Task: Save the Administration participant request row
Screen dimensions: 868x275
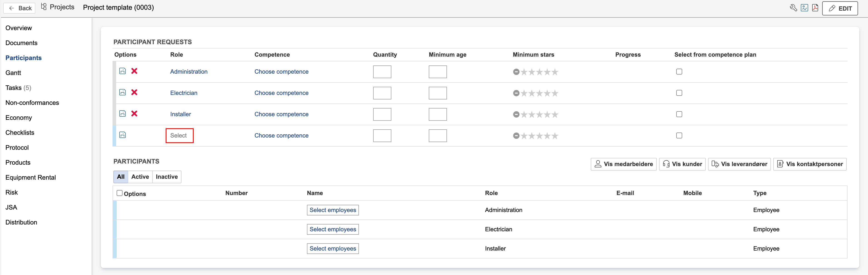Action: tap(123, 71)
